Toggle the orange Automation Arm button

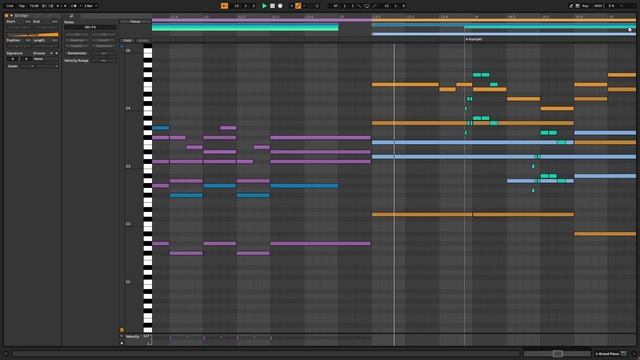tap(298, 6)
